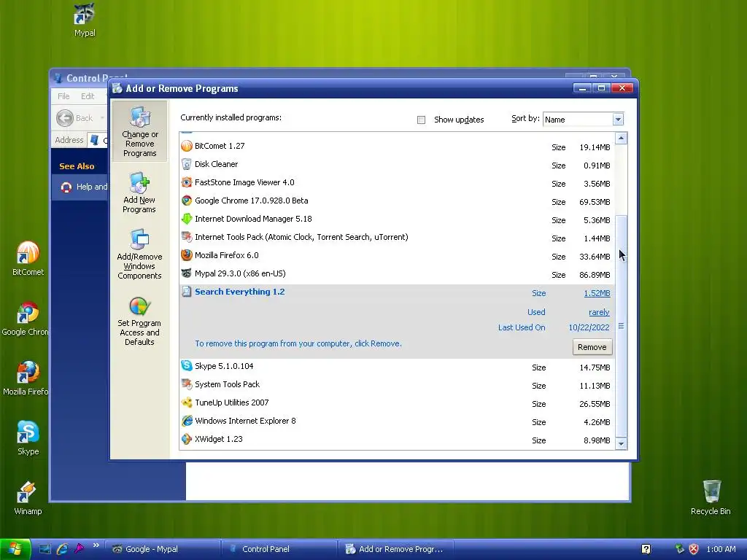Screen dimensions: 747x560
Task: Select XWidget 1.23 entry
Action: (397, 440)
